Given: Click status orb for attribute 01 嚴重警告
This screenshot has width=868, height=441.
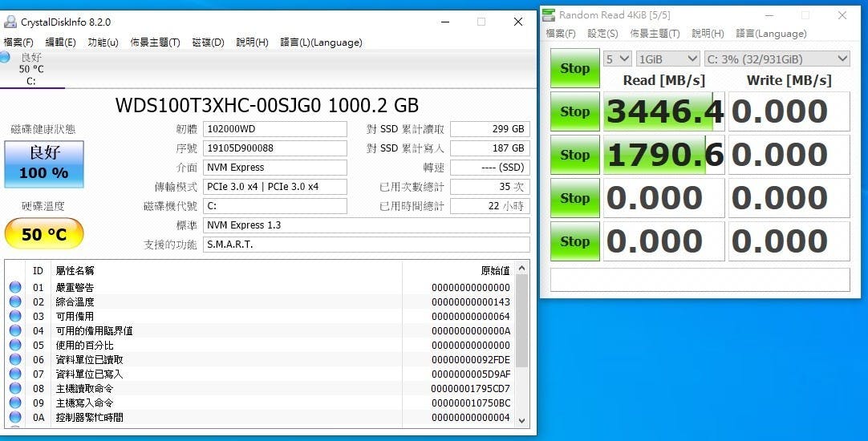Looking at the screenshot, I should tap(15, 287).
